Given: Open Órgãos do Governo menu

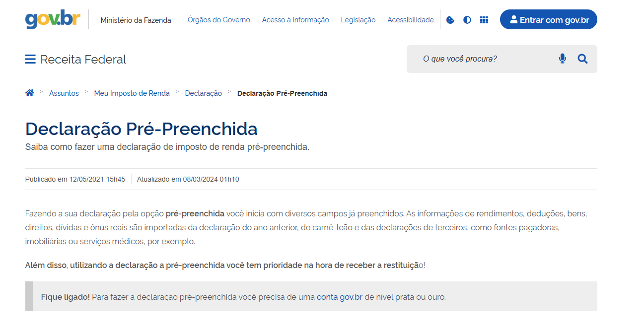Looking at the screenshot, I should point(218,20).
